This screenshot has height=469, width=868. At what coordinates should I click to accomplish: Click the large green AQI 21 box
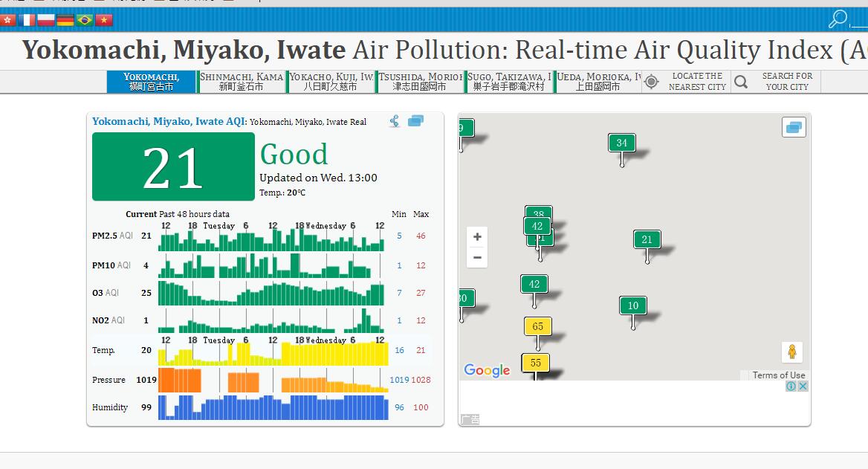[173, 166]
